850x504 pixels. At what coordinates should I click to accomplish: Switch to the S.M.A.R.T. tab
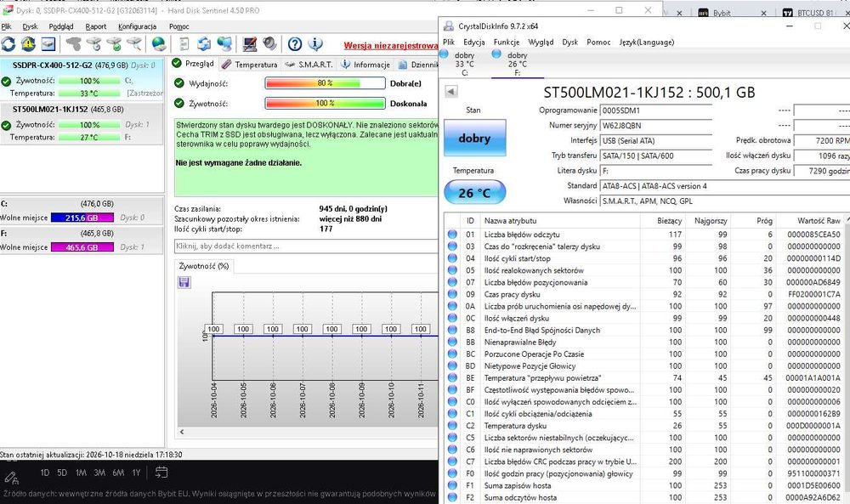click(309, 65)
